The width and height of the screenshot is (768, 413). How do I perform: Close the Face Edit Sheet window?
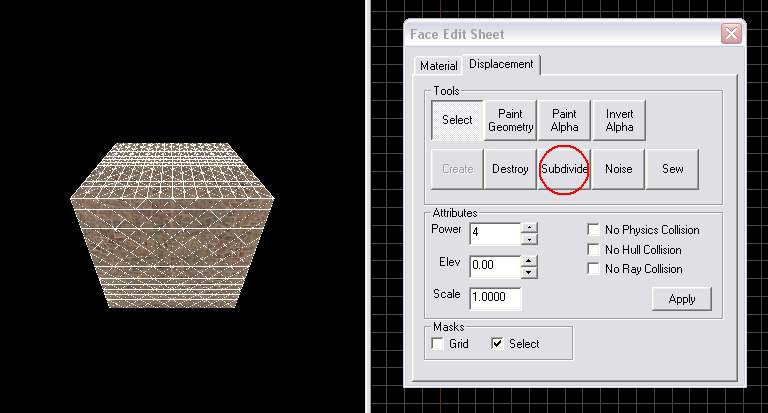pos(731,33)
